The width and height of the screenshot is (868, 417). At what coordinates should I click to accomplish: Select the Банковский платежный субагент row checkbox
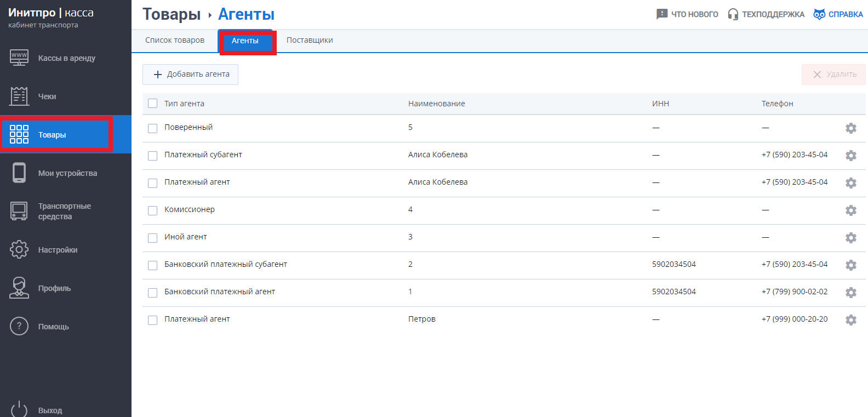(153, 265)
